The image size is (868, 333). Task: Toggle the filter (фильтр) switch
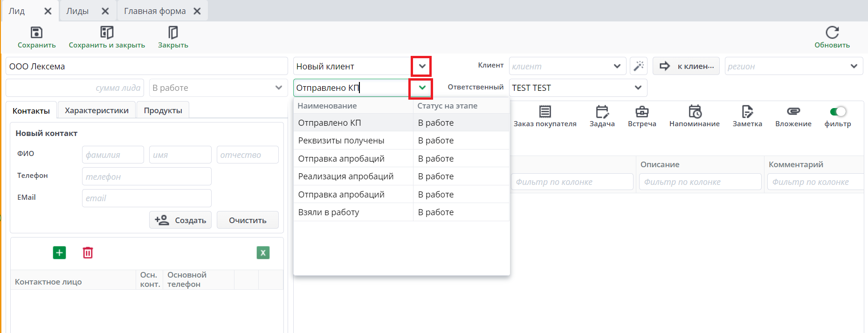(838, 112)
